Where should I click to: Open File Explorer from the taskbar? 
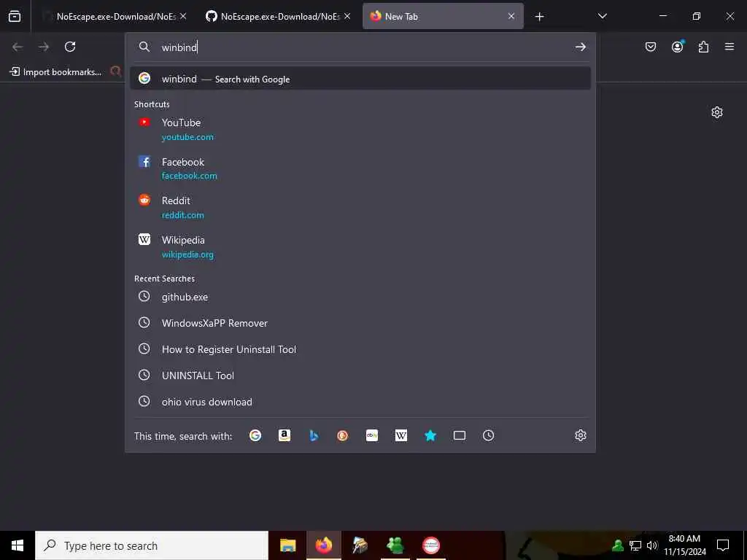[287, 545]
